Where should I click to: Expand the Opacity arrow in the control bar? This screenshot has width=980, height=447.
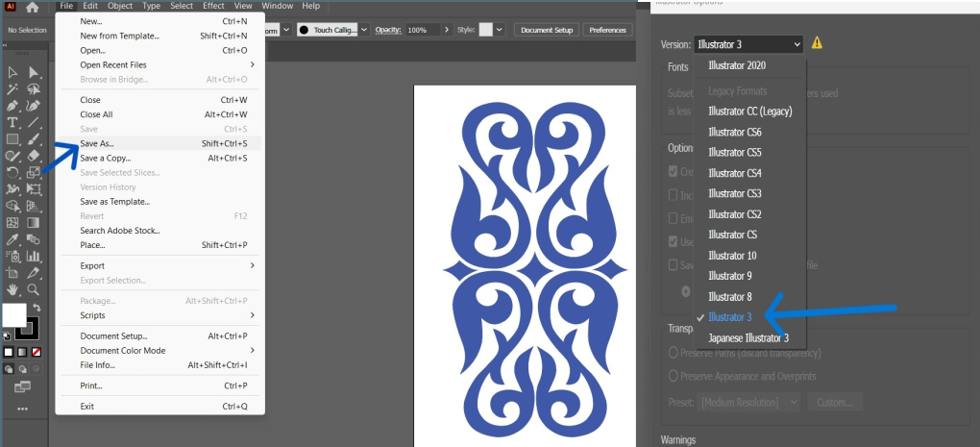click(x=446, y=30)
